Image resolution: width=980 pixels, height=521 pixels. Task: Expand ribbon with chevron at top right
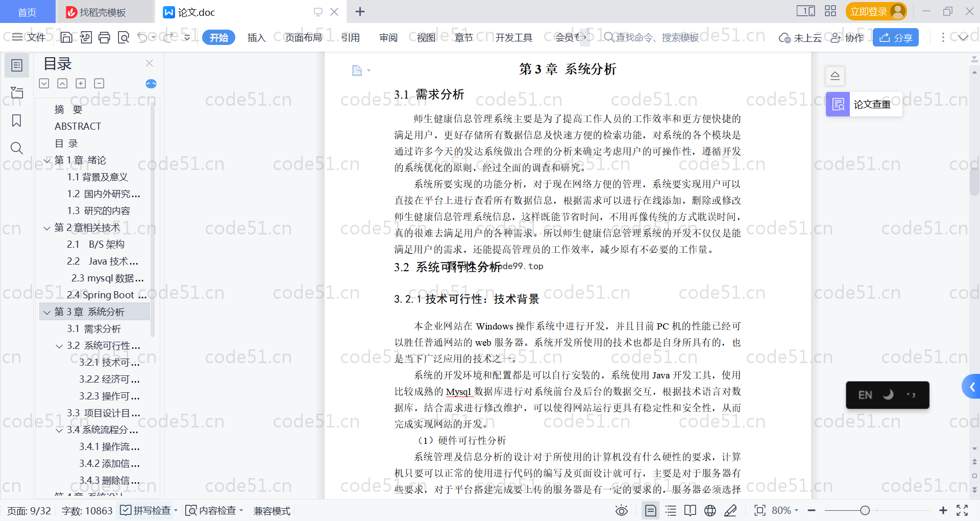click(963, 37)
